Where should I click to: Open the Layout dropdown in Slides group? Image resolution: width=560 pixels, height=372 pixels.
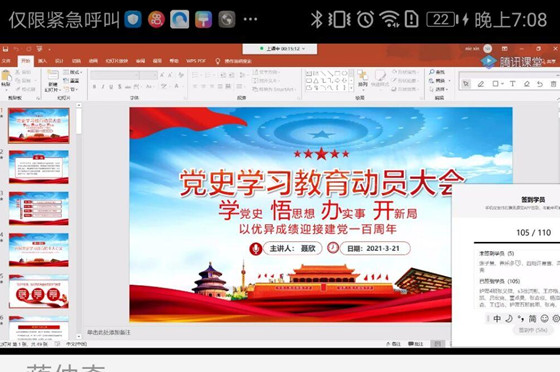point(72,72)
